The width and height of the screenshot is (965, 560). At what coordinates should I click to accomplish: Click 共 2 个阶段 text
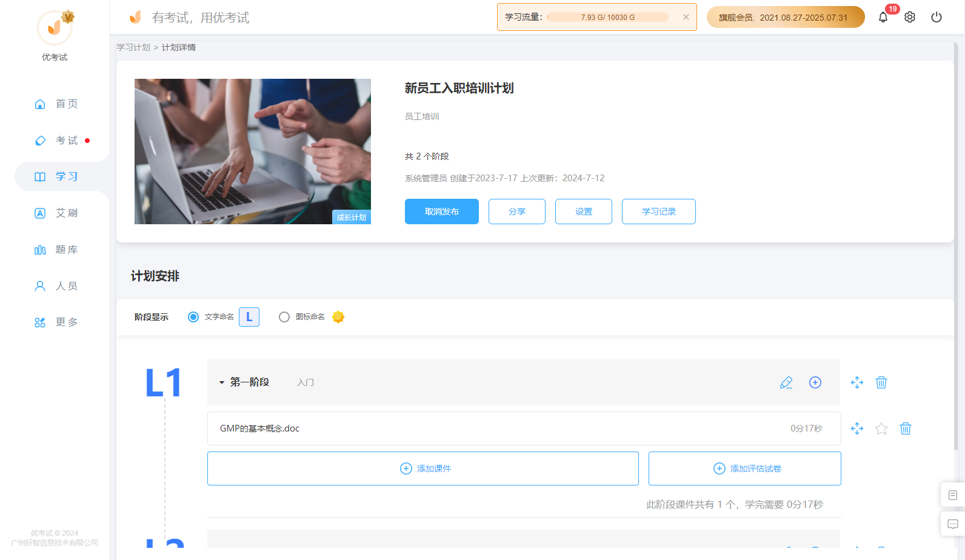pyautogui.click(x=427, y=156)
